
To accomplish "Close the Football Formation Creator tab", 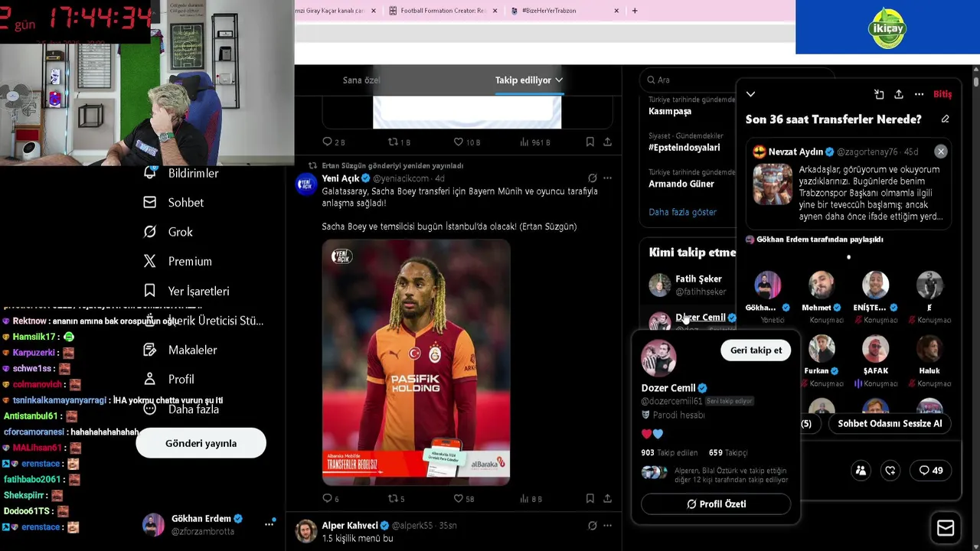I will 495,11.
